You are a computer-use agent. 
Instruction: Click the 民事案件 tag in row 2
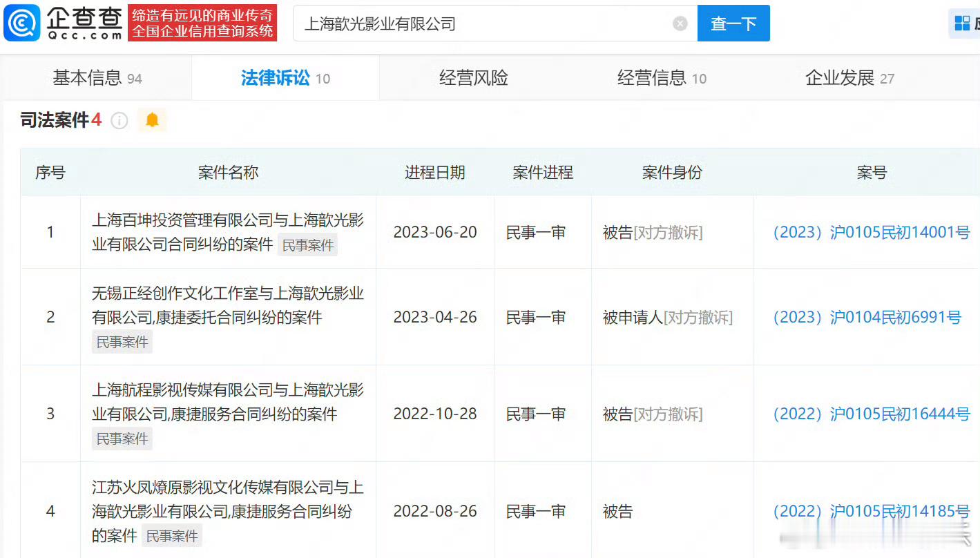pos(122,342)
